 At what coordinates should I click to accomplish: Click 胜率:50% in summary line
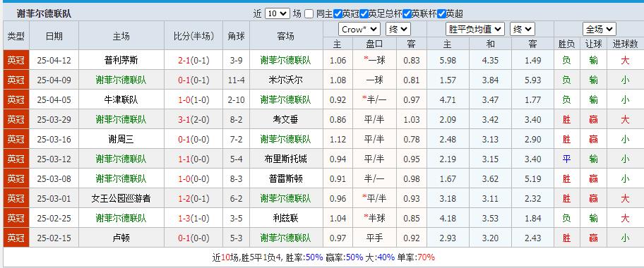(305, 257)
